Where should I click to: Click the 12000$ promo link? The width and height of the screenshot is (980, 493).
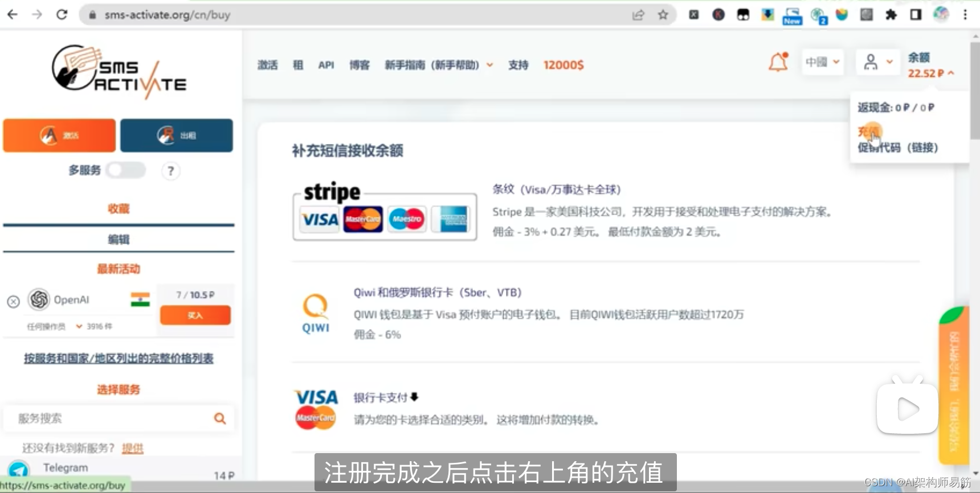(x=563, y=65)
